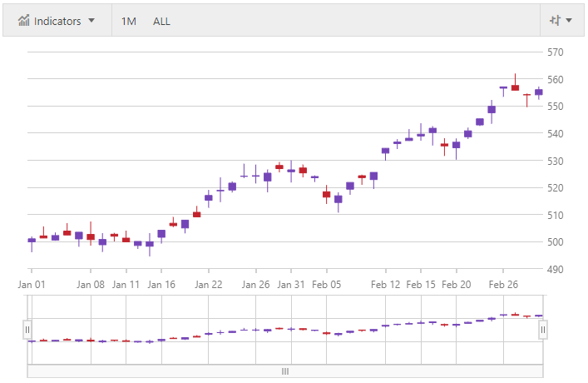
Task: Click the purple candlestick above Jan 16
Action: coord(161,234)
